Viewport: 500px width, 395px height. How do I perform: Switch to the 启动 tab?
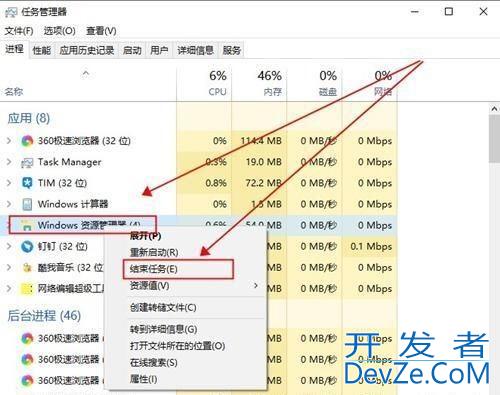pyautogui.click(x=132, y=50)
